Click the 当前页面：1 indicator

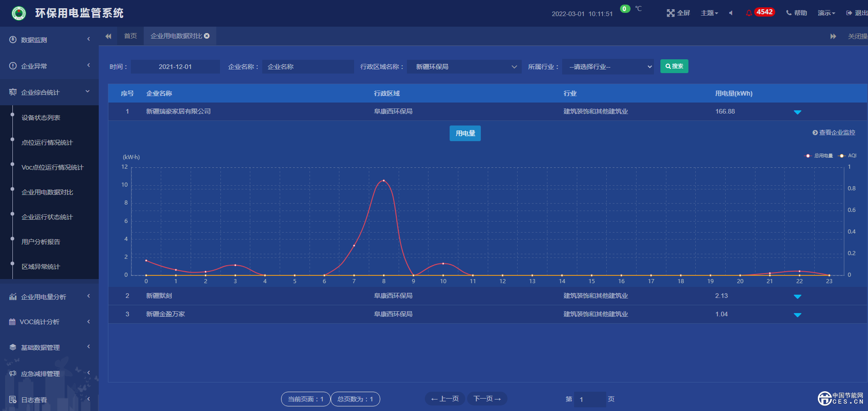306,399
